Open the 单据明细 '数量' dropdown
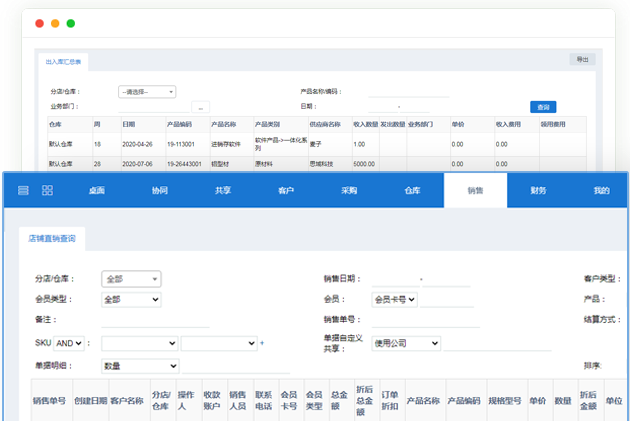Viewport: 630px width, 421px height. [140, 366]
